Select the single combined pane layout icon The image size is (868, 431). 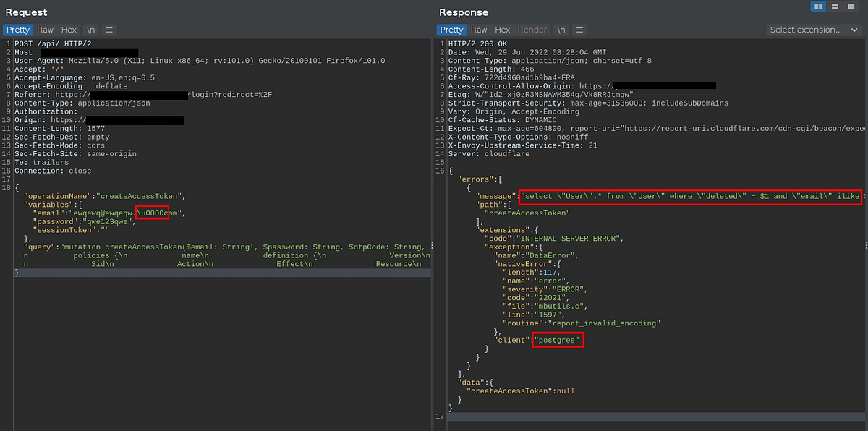click(851, 7)
